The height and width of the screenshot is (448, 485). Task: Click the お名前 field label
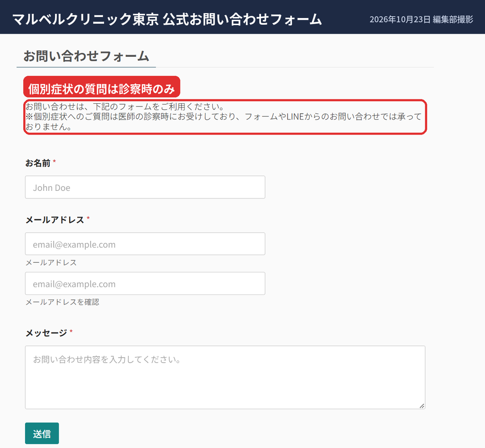38,163
